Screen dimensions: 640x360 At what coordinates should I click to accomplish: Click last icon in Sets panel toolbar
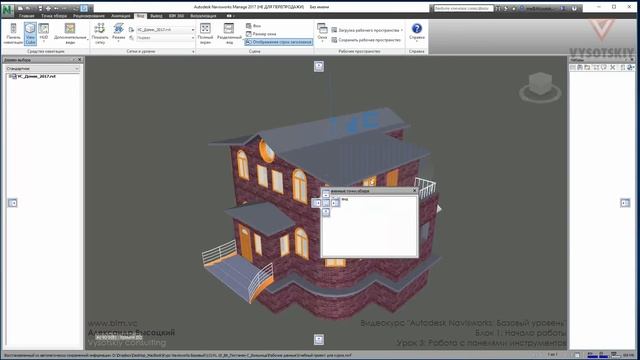630,68
